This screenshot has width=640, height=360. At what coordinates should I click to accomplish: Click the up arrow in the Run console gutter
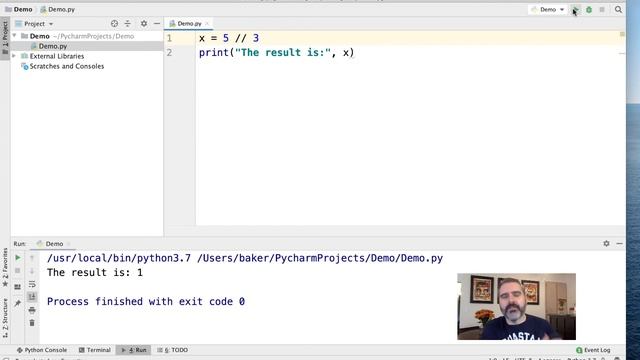(32, 258)
